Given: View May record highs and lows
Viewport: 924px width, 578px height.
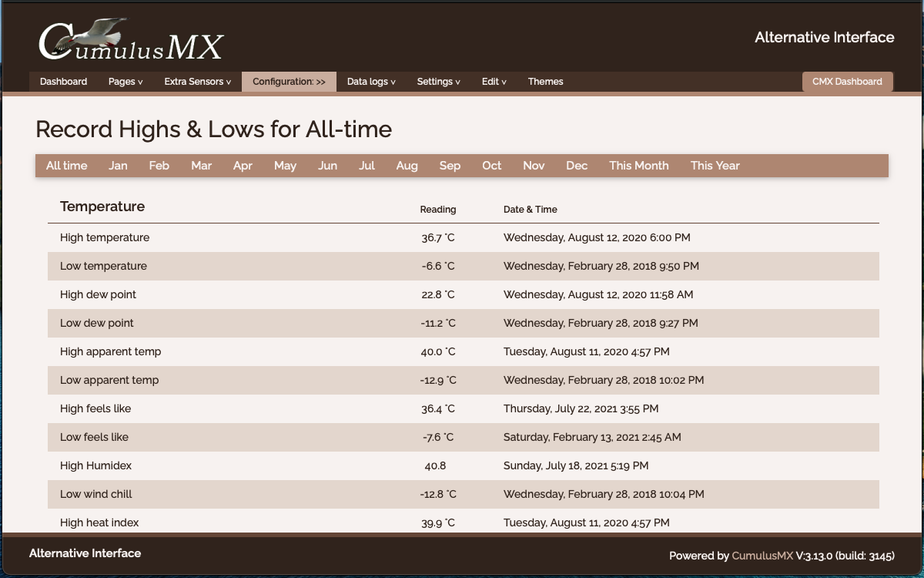Looking at the screenshot, I should tap(285, 166).
